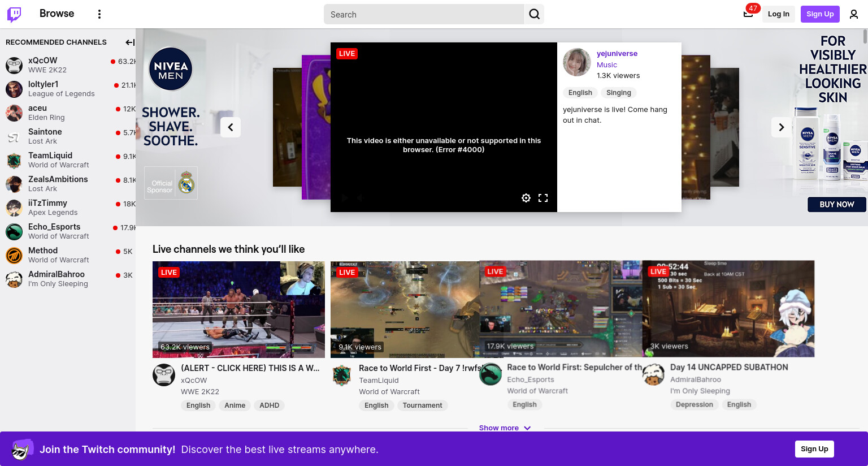Image resolution: width=868 pixels, height=466 pixels.
Task: Click Echo_Esports avatar under stream card
Action: pyautogui.click(x=491, y=374)
